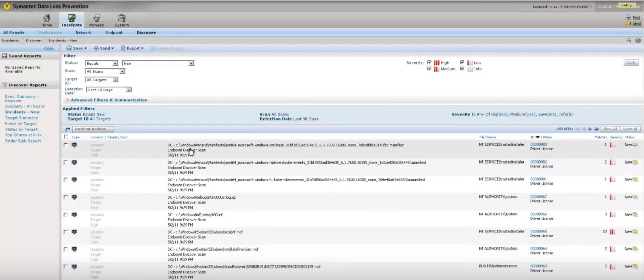Toggle Medium severity checkbox
This screenshot has height=280, width=644.
429,69
